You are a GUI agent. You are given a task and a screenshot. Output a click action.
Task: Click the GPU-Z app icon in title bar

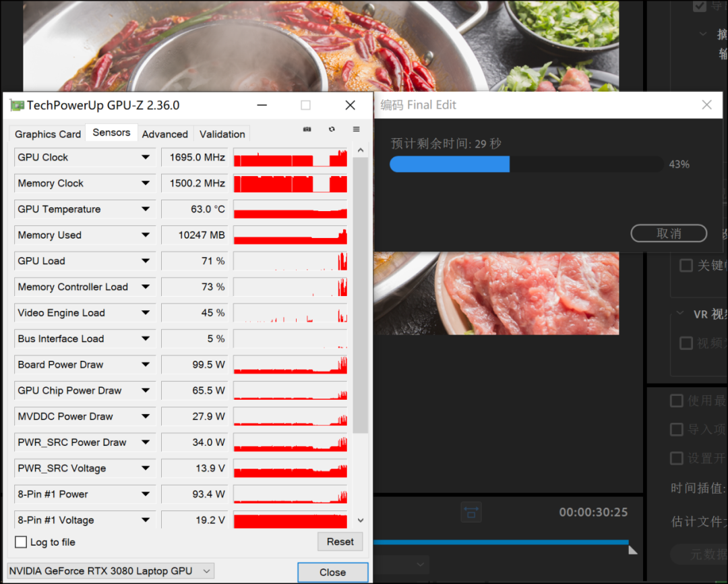coord(17,105)
